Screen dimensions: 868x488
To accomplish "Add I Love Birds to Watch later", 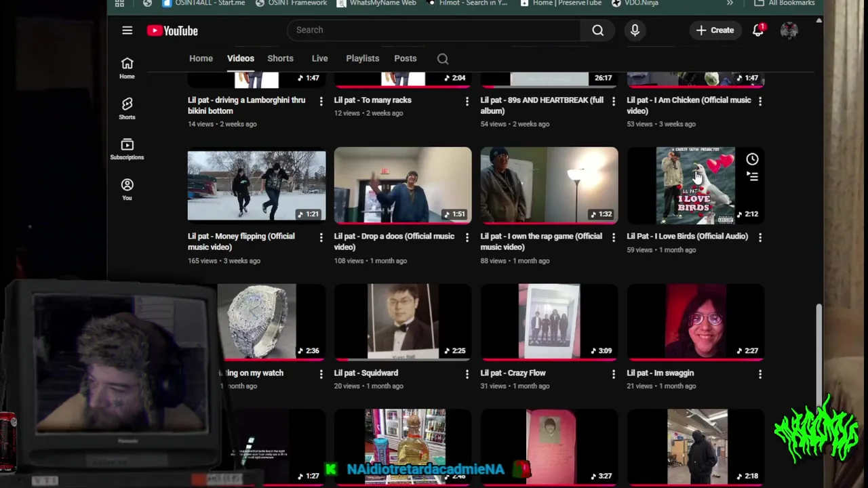I will coord(752,159).
